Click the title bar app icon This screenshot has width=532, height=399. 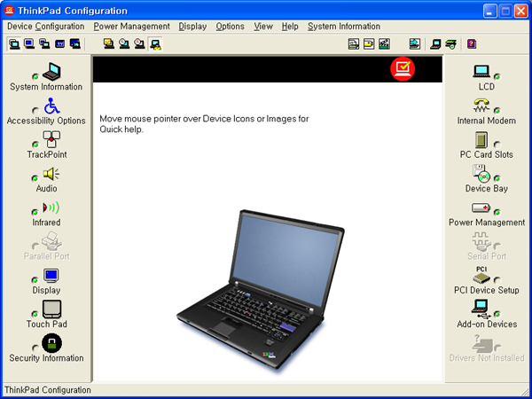(x=9, y=11)
